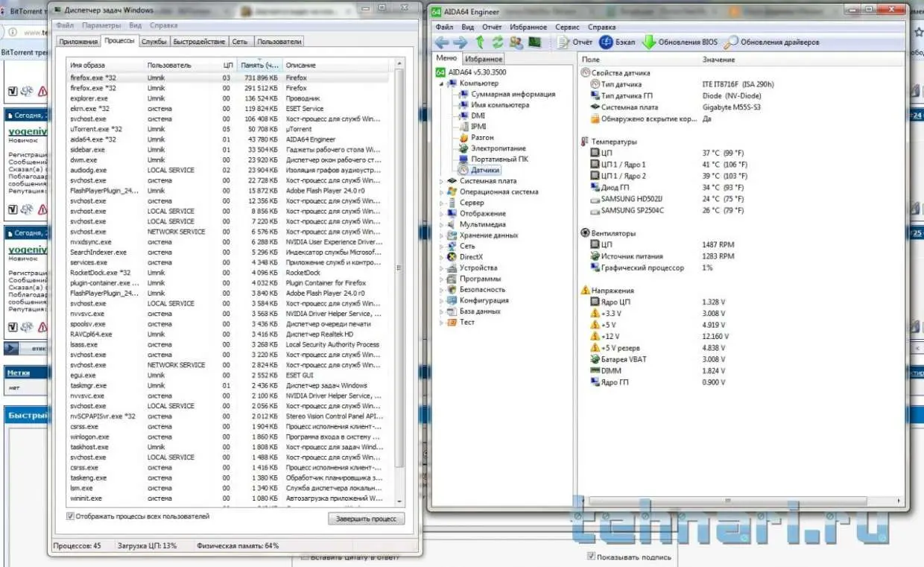Switch to Пользователи tab
The image size is (924, 567).
(279, 42)
